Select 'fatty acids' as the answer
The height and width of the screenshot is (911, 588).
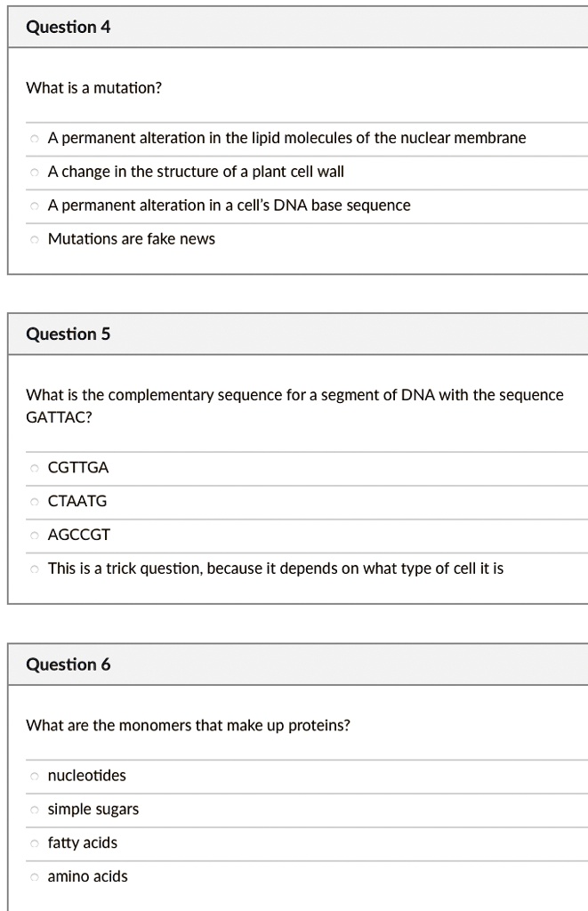[34, 842]
